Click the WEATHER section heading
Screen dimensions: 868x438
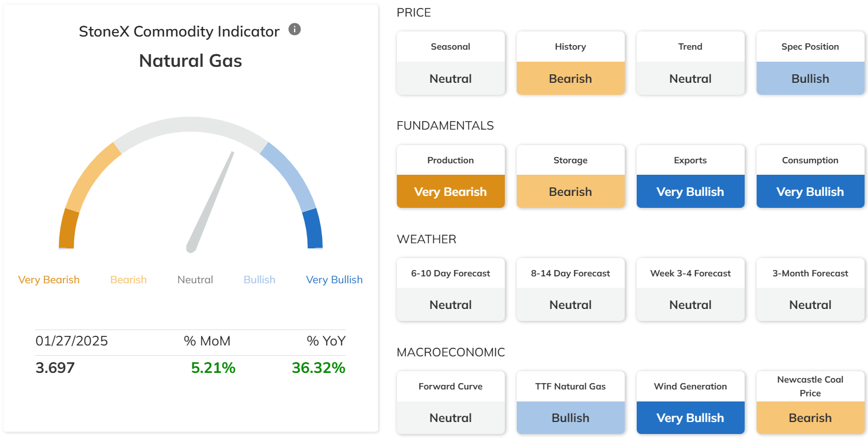point(427,239)
